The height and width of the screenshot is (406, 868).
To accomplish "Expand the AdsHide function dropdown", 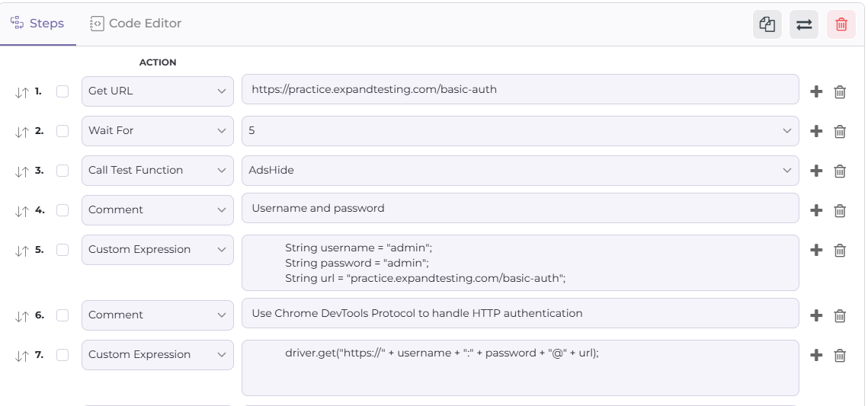I will [x=520, y=171].
